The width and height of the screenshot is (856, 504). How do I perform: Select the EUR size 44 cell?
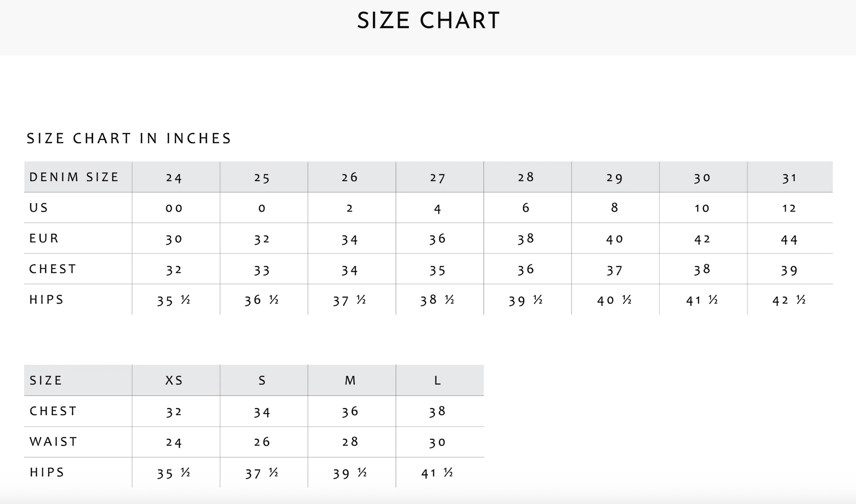[789, 239]
